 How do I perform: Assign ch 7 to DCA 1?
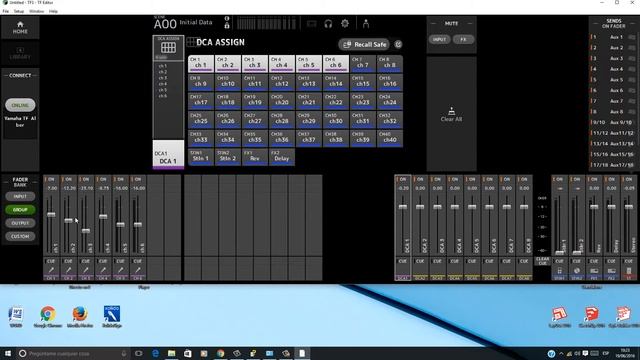click(362, 63)
